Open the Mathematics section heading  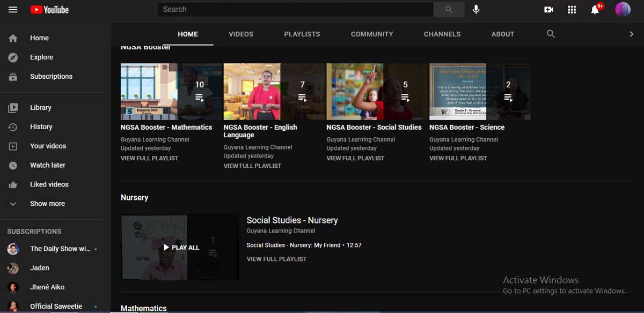[144, 308]
